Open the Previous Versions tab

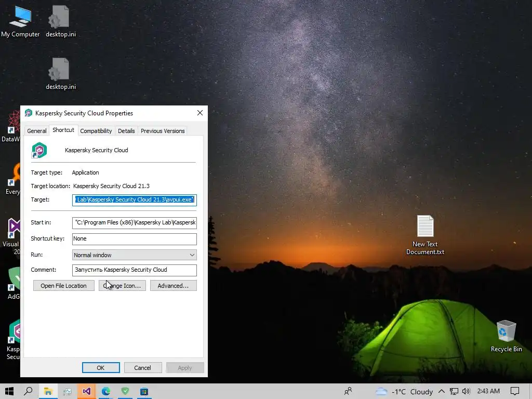(163, 131)
